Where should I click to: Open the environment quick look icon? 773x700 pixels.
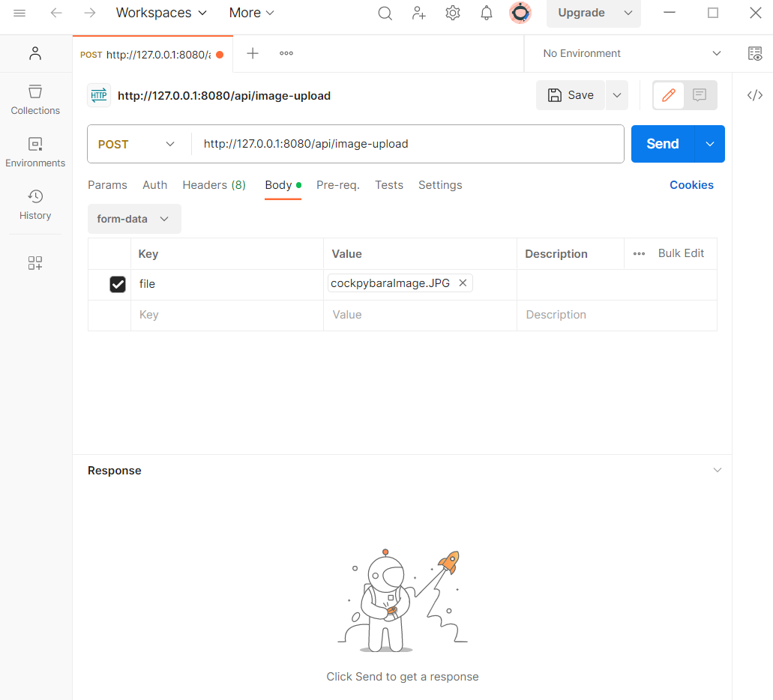755,53
